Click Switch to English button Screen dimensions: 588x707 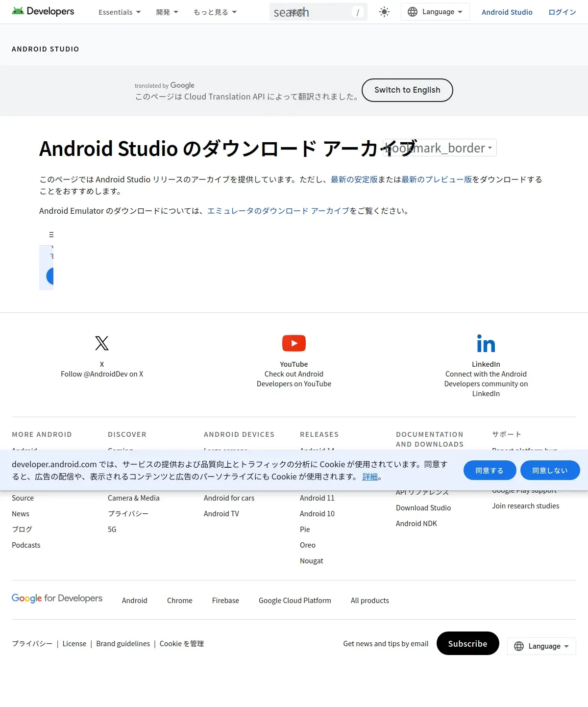tap(407, 90)
